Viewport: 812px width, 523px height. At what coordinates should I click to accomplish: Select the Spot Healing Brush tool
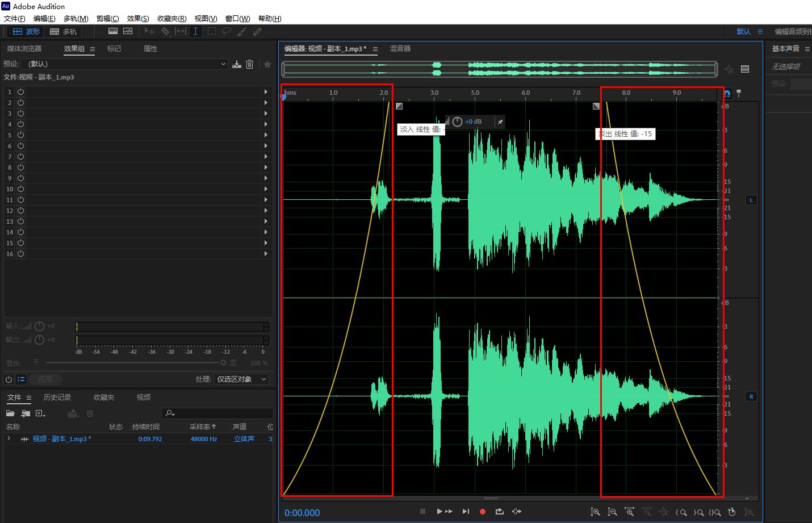[x=257, y=31]
